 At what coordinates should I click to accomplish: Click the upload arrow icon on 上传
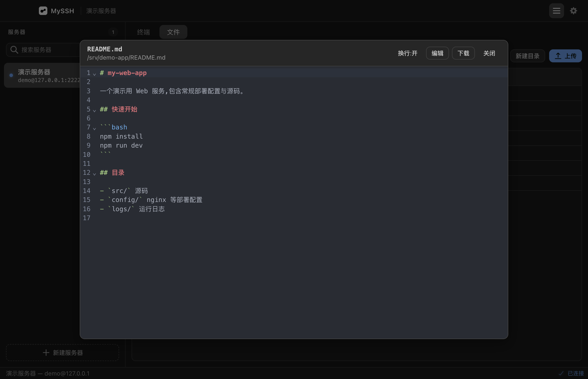click(558, 56)
